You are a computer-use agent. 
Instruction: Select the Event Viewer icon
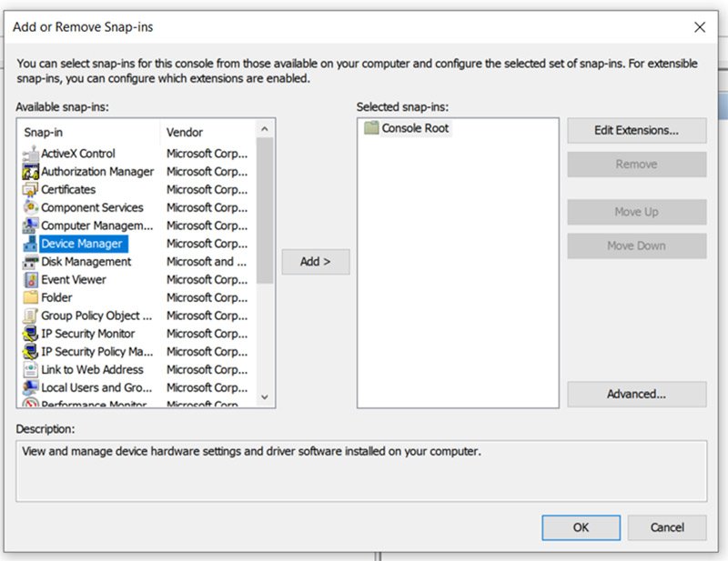(30, 280)
